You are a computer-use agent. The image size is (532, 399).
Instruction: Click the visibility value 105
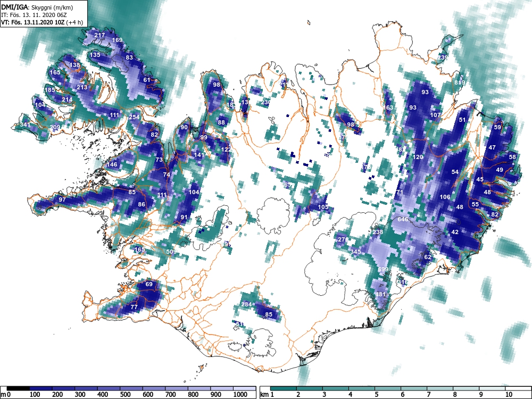(x=323, y=207)
